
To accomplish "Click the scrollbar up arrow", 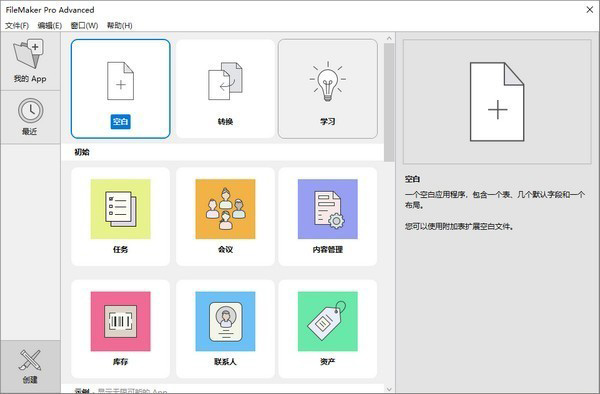I will point(389,38).
